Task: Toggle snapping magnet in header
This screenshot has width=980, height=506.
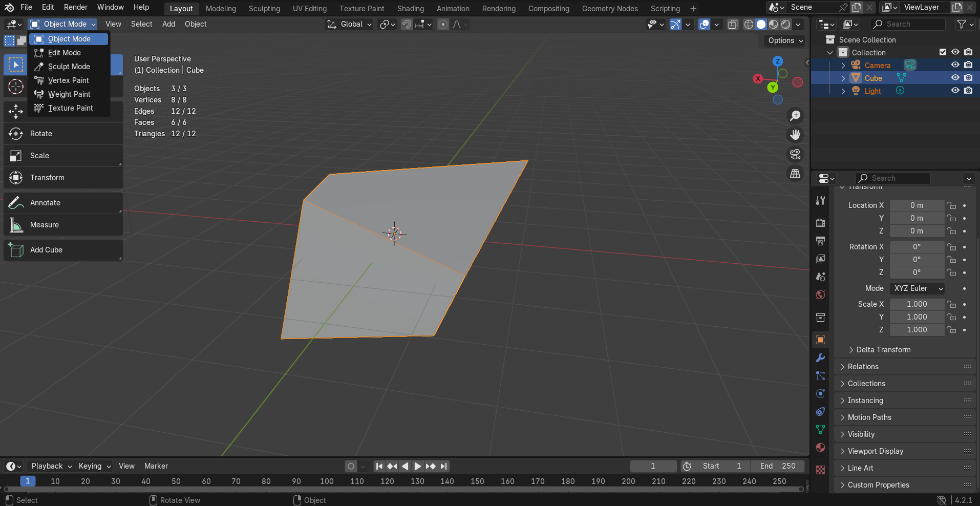Action: coord(407,24)
